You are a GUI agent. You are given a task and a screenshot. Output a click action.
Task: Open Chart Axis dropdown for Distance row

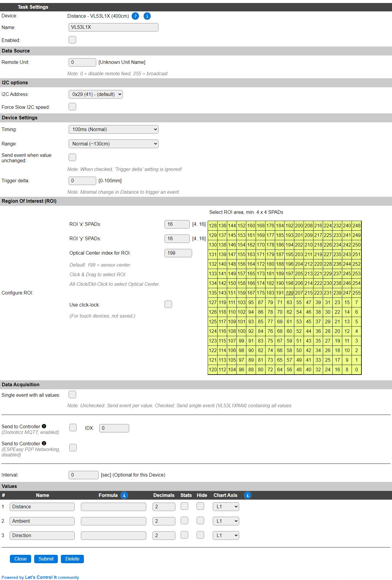click(x=226, y=507)
